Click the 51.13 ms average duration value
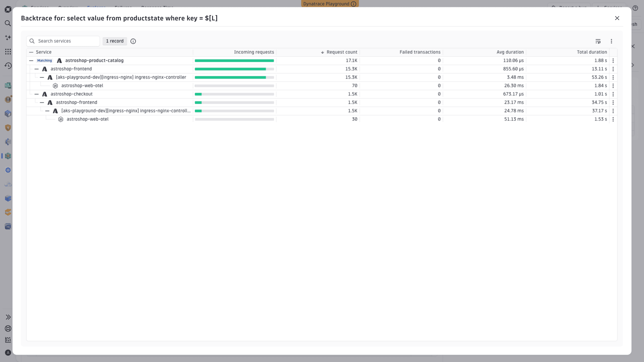The image size is (644, 362). 514,119
